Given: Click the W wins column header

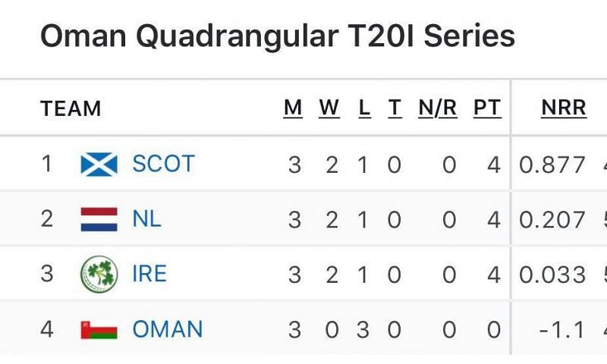Looking at the screenshot, I should [x=329, y=108].
